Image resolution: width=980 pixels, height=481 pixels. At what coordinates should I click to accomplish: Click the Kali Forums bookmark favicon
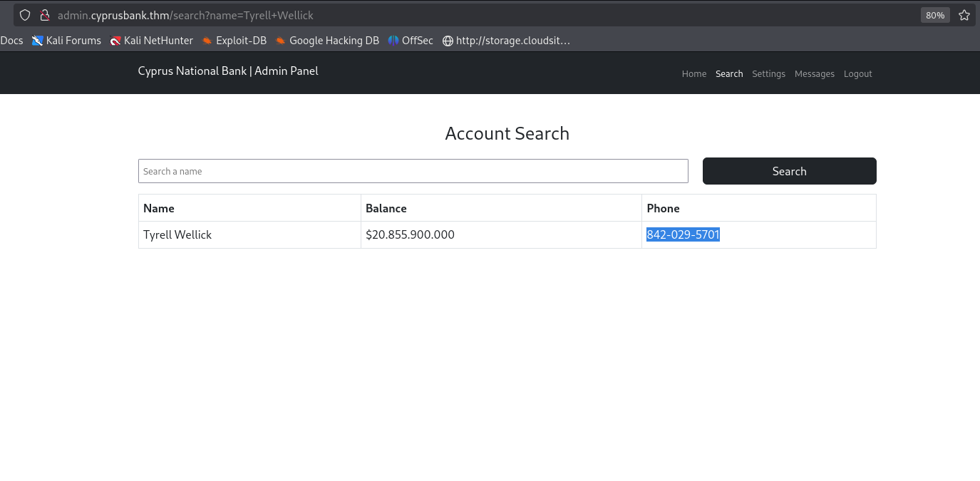tap(38, 41)
